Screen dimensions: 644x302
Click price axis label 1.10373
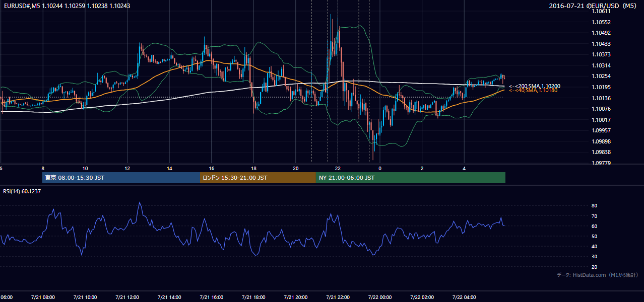tap(602, 54)
